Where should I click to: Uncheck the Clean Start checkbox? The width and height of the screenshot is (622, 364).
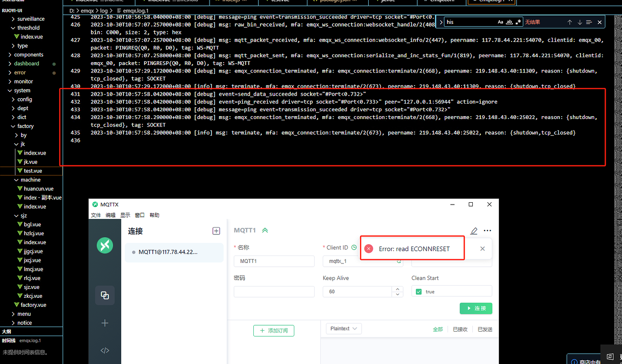click(418, 291)
